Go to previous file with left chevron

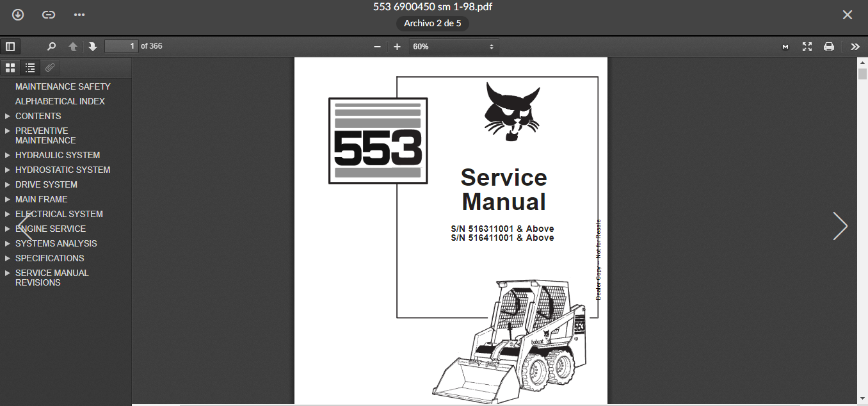point(25,226)
